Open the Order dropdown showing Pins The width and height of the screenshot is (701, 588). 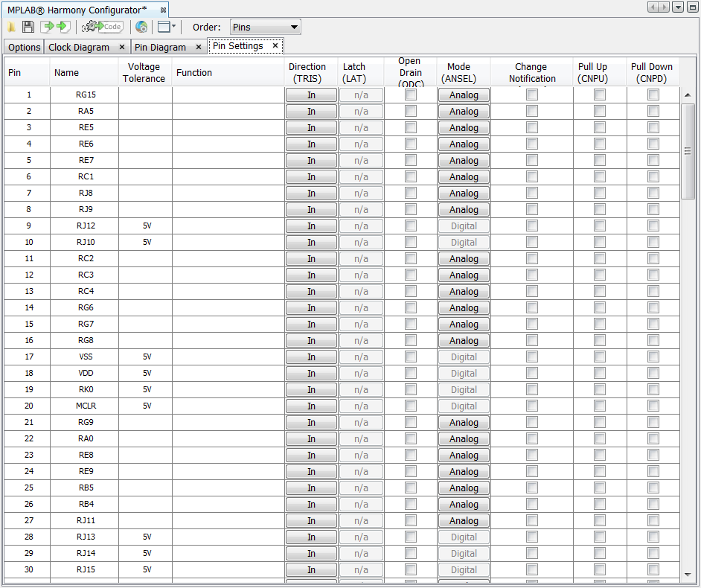click(264, 26)
